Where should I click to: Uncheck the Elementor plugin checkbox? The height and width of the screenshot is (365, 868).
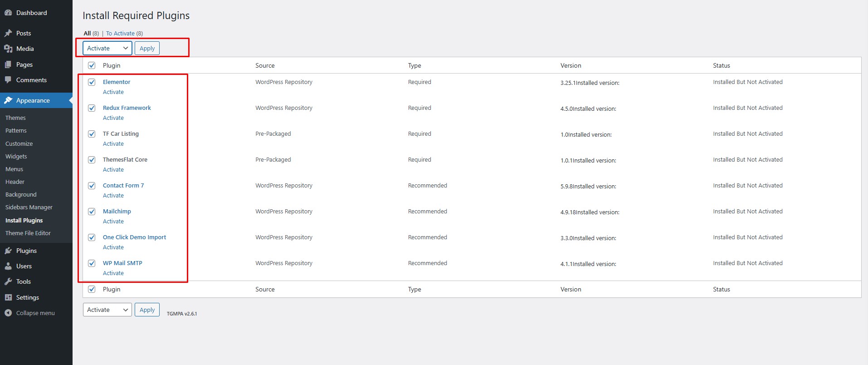(x=92, y=82)
